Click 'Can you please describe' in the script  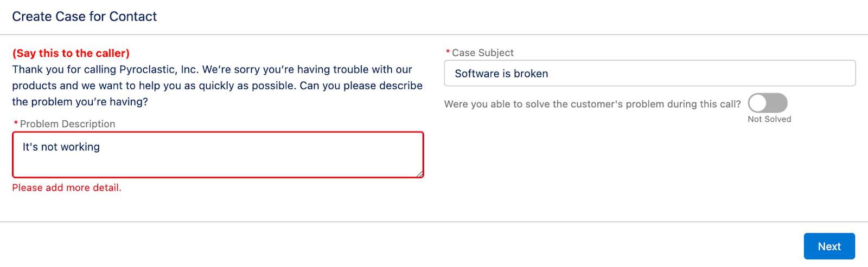pyautogui.click(x=361, y=86)
